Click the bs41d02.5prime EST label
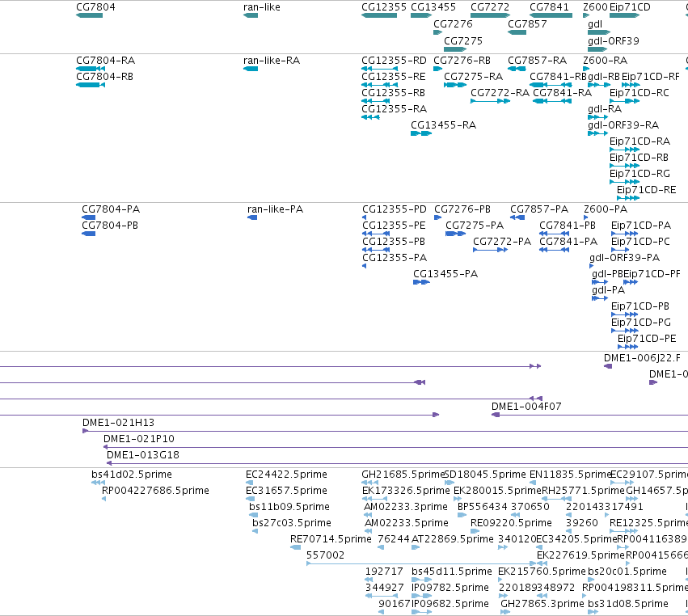The width and height of the screenshot is (688, 616). pyautogui.click(x=132, y=475)
